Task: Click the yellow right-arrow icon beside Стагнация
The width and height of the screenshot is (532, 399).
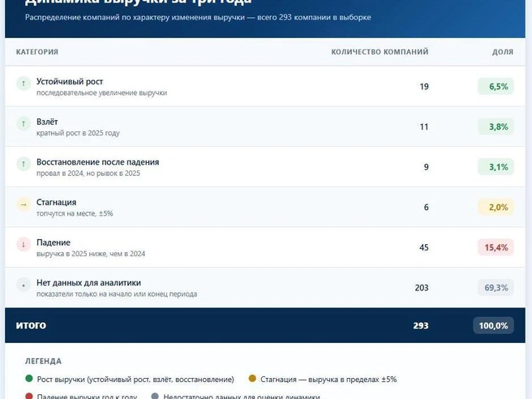Action: 24,204
